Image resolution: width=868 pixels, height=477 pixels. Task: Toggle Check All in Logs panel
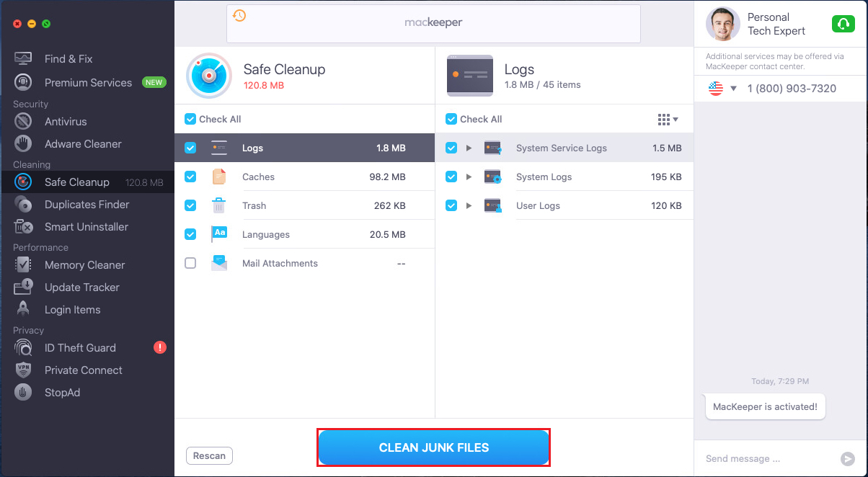(451, 119)
